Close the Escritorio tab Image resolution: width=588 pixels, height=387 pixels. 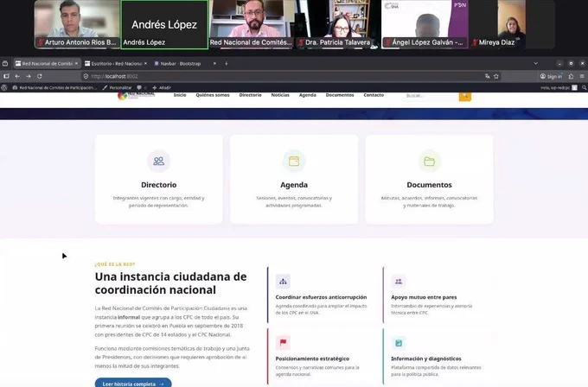145,64
